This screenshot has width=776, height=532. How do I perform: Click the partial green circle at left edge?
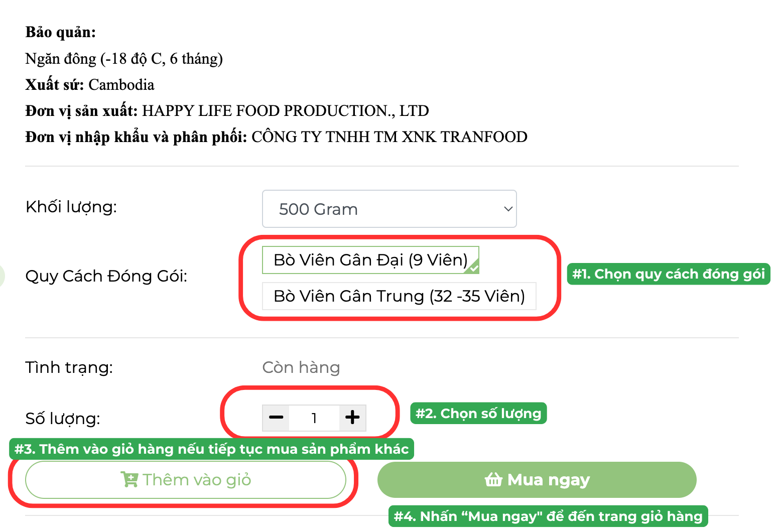coord(2,276)
